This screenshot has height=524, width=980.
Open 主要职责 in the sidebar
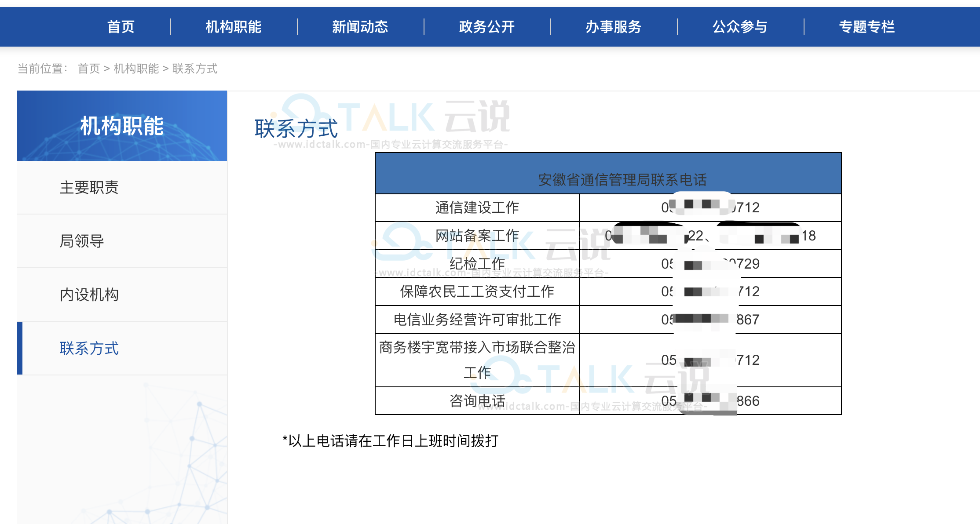click(122, 188)
